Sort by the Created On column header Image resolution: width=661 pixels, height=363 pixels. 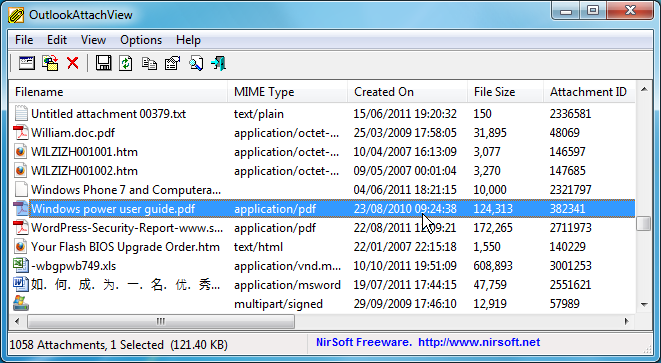click(x=408, y=92)
